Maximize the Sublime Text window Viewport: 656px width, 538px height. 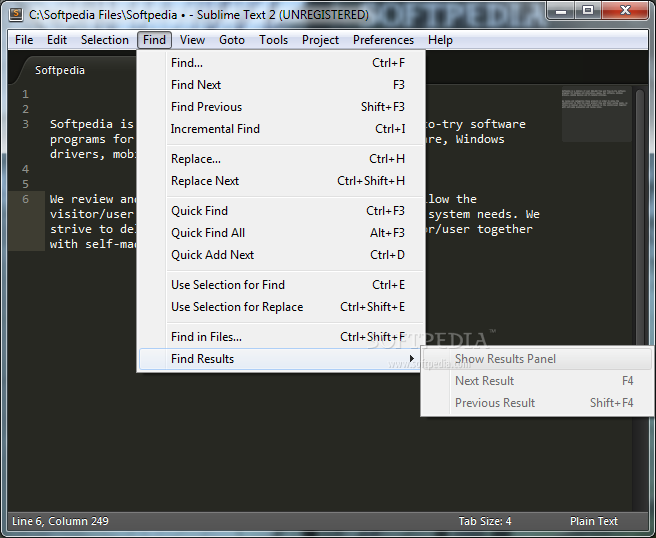(x=588, y=10)
